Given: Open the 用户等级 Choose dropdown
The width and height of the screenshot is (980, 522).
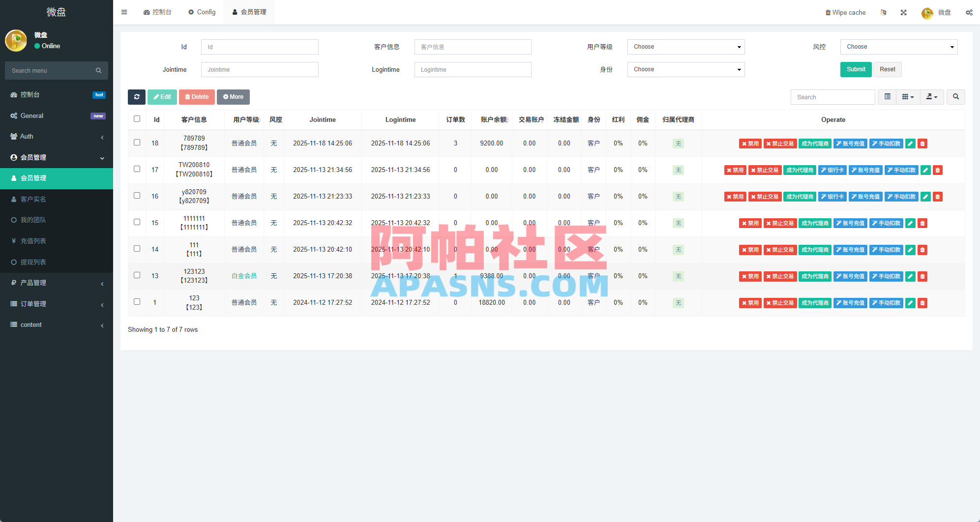Looking at the screenshot, I should click(686, 47).
